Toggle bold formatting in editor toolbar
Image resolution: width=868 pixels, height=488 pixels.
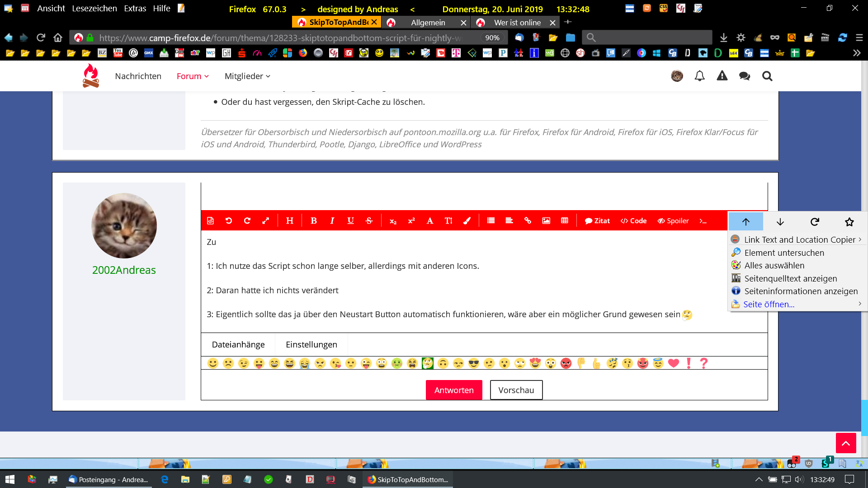click(x=313, y=221)
